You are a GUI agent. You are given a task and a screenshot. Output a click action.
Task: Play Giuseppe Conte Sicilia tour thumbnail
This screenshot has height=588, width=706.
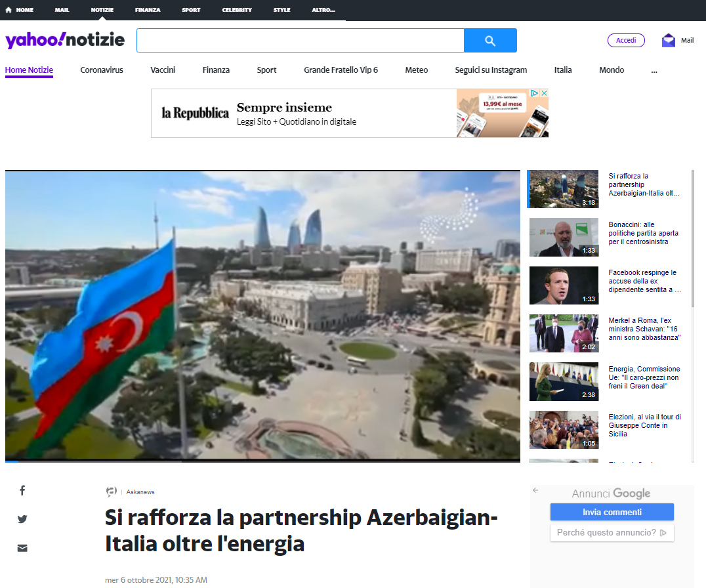pos(564,430)
